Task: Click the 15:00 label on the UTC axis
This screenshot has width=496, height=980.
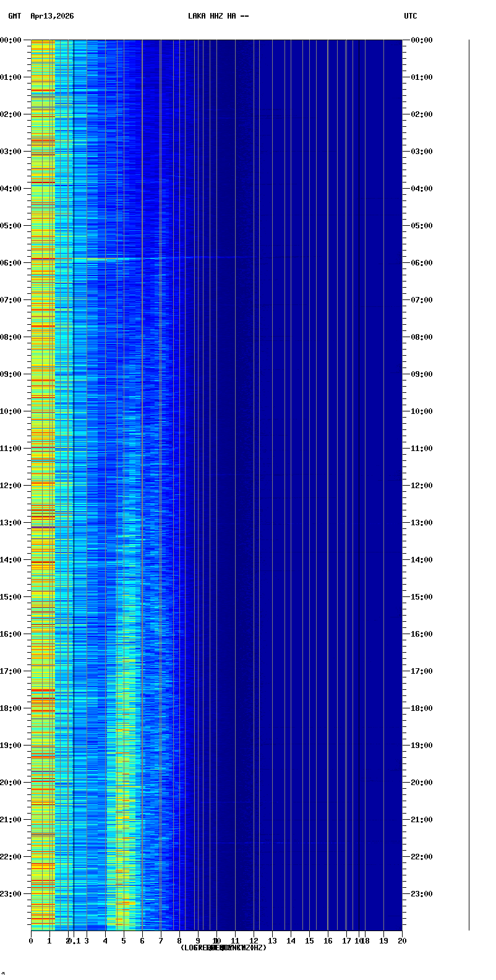Action: click(422, 597)
